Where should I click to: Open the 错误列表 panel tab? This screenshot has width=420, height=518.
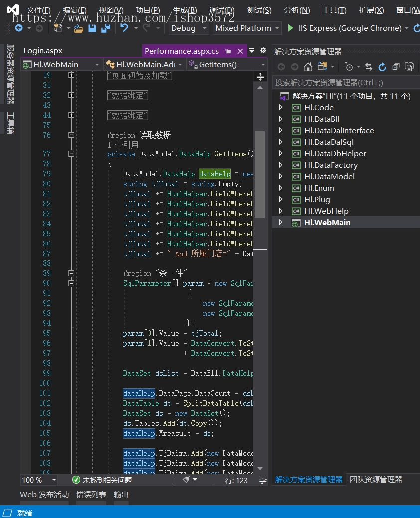click(91, 494)
